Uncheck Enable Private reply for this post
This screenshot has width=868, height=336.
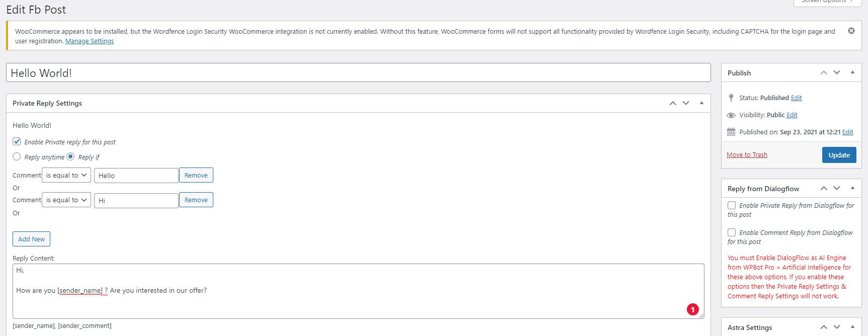coord(17,142)
